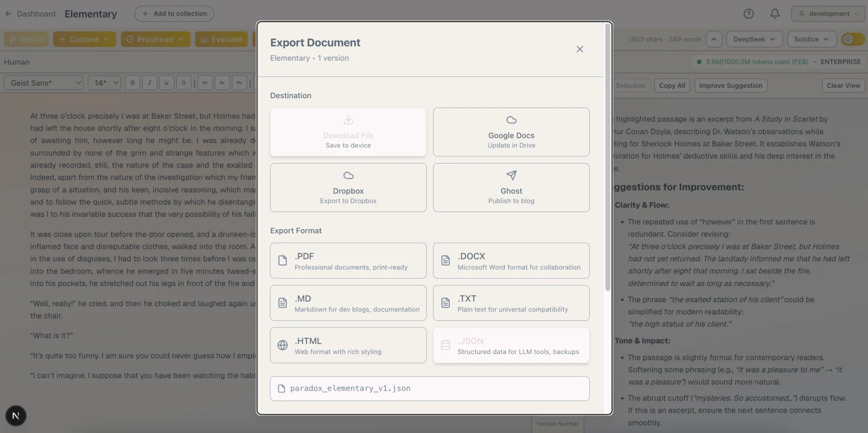Image resolution: width=868 pixels, height=433 pixels.
Task: Click the document icon in .DOCX option
Action: coord(445,261)
